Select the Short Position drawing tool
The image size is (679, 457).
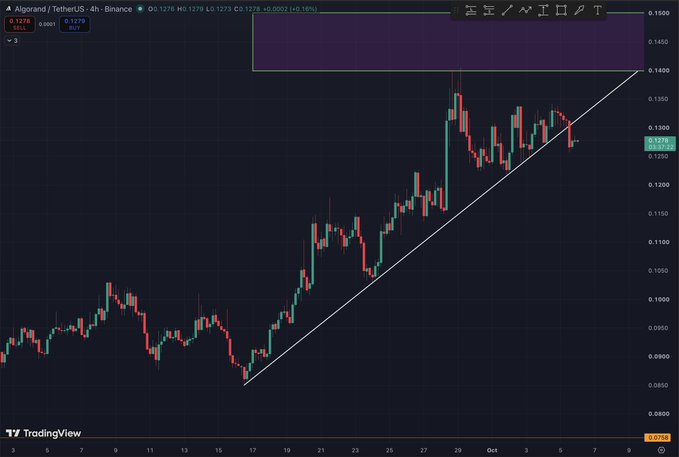[x=489, y=10]
